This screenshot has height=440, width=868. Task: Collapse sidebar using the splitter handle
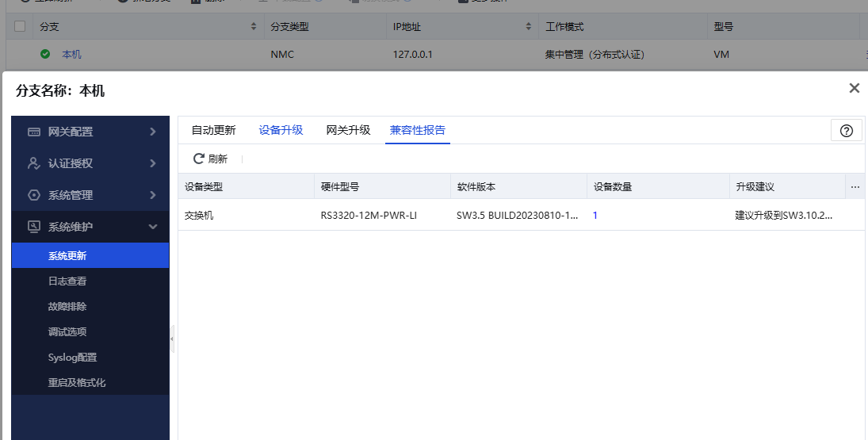(171, 339)
